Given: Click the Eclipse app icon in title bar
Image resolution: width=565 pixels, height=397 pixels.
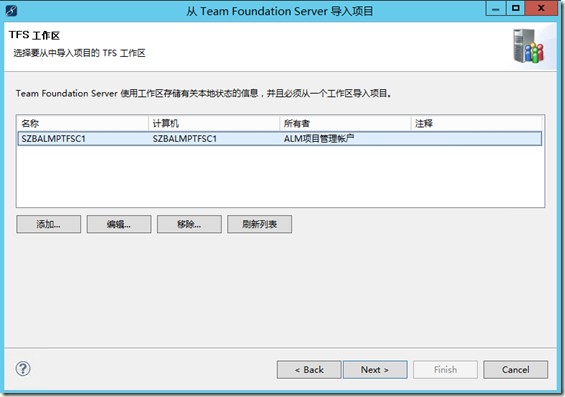Looking at the screenshot, I should pos(11,11).
